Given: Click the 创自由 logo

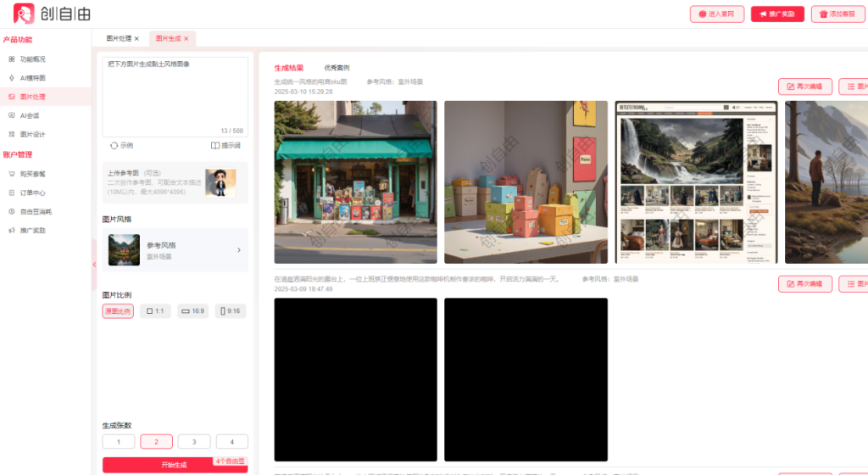Looking at the screenshot, I should [x=53, y=14].
